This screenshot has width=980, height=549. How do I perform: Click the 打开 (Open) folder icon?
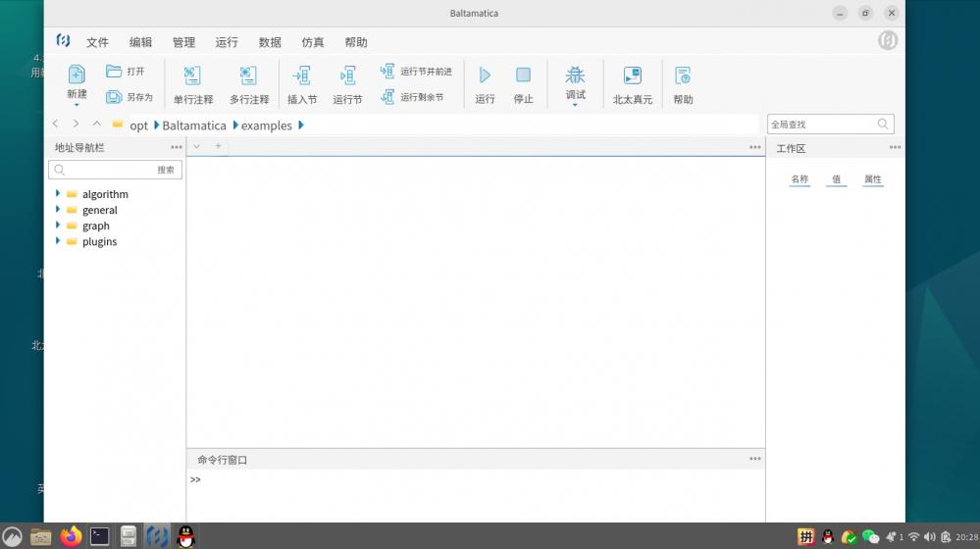click(x=114, y=72)
